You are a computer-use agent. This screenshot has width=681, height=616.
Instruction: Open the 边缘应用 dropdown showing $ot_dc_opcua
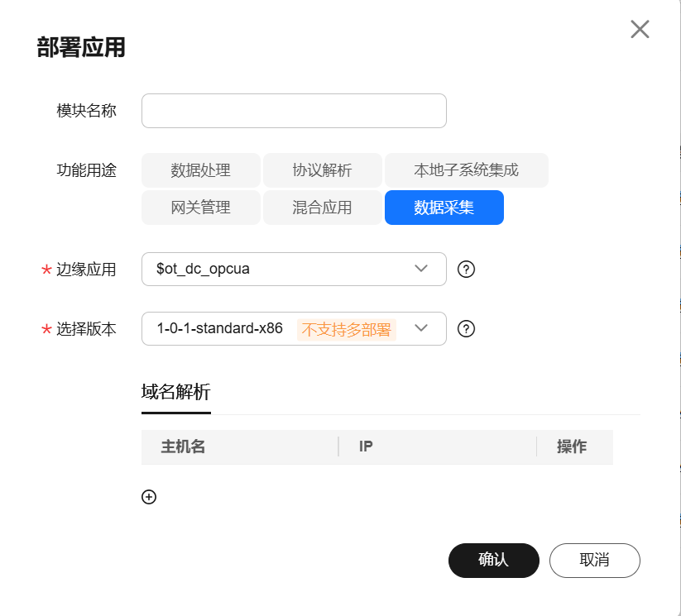point(294,270)
